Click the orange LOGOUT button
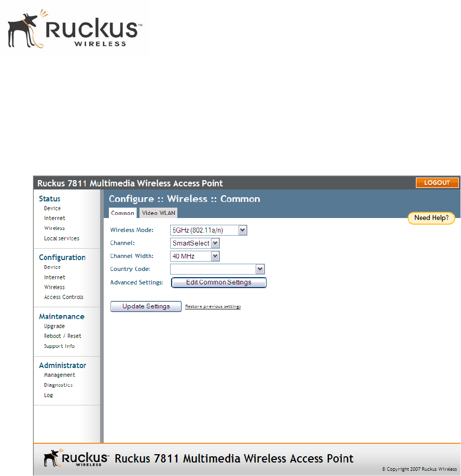 pyautogui.click(x=437, y=183)
